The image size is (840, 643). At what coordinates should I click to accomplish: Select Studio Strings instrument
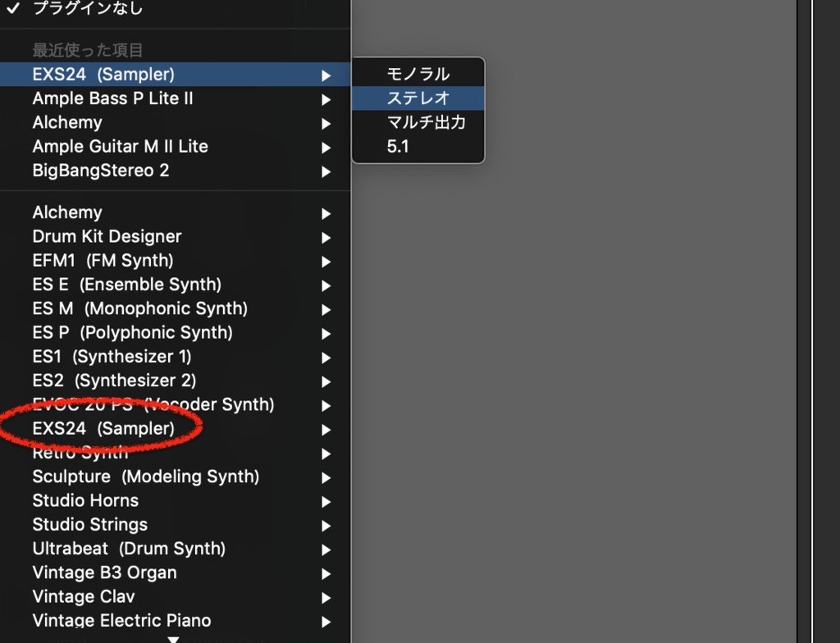pyautogui.click(x=176, y=525)
